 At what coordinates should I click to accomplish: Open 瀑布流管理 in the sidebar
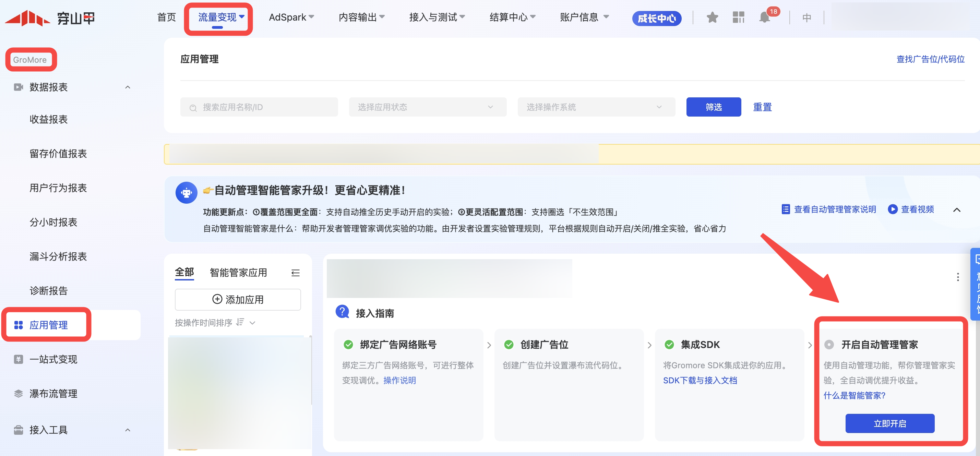[x=53, y=394]
